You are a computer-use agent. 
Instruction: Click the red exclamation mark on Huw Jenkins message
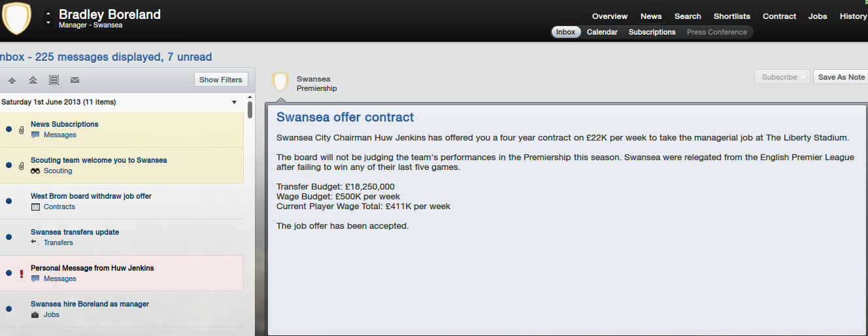[x=21, y=273]
